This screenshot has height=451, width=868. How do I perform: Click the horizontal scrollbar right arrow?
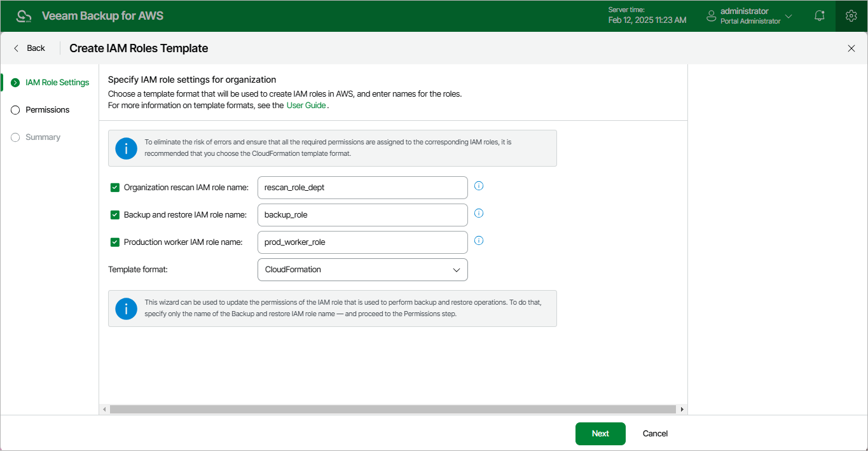tap(682, 409)
